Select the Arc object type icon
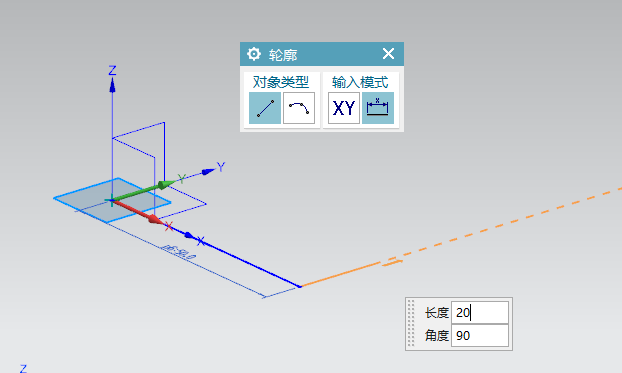 click(x=299, y=108)
